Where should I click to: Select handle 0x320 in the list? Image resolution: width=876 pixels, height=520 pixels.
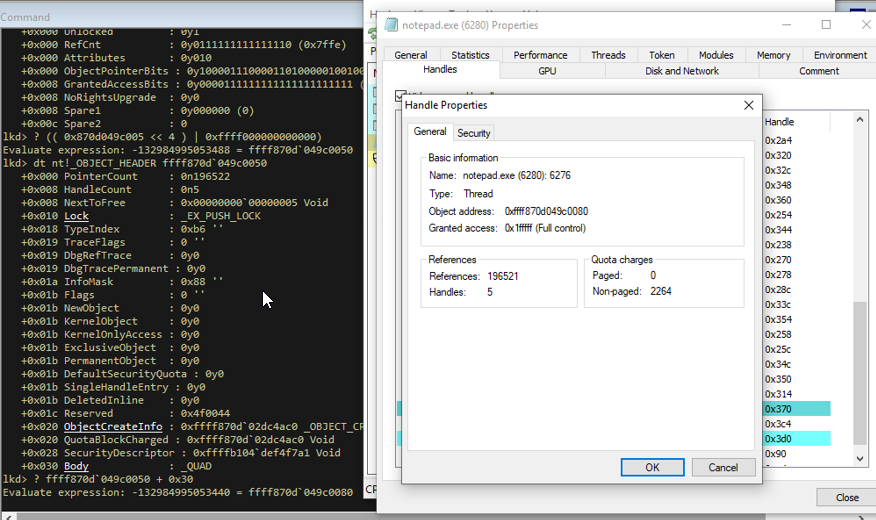tap(778, 155)
